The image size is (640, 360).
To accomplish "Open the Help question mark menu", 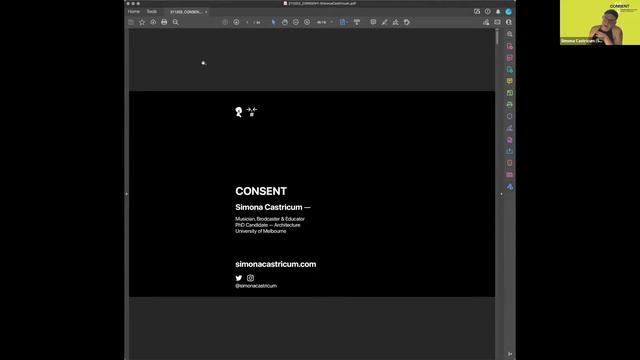I will (x=488, y=11).
